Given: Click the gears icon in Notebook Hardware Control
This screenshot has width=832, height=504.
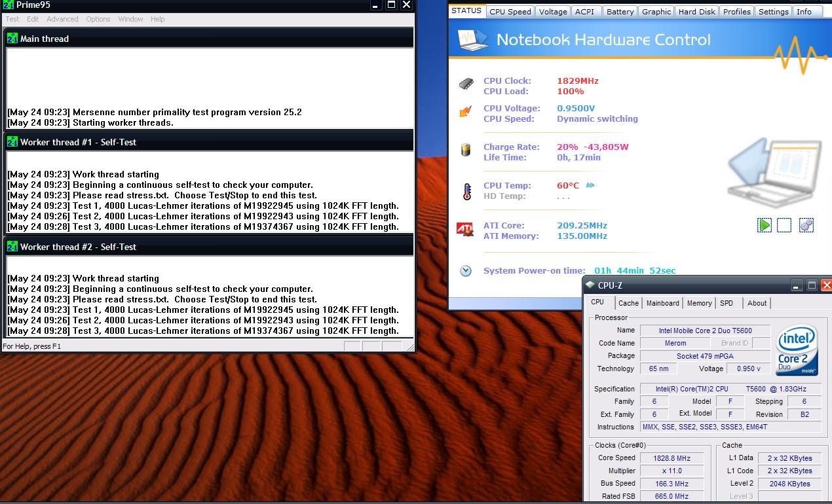Looking at the screenshot, I should [x=806, y=225].
